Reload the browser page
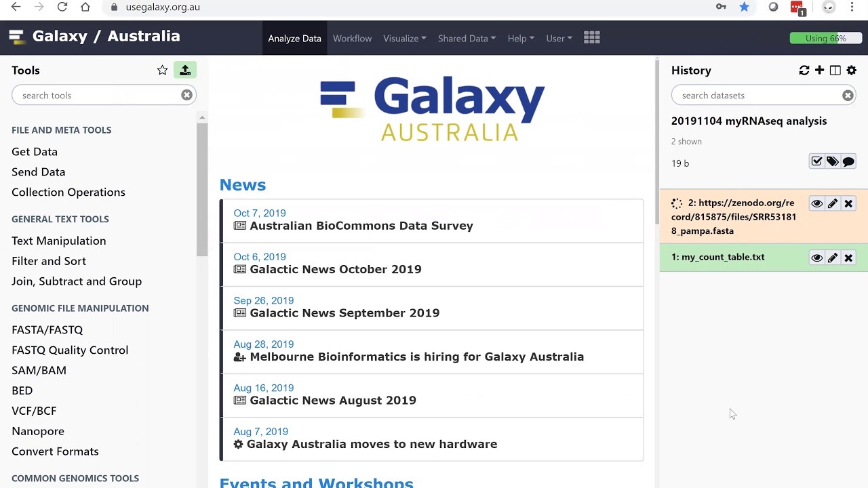The width and height of the screenshot is (868, 488). (x=62, y=7)
